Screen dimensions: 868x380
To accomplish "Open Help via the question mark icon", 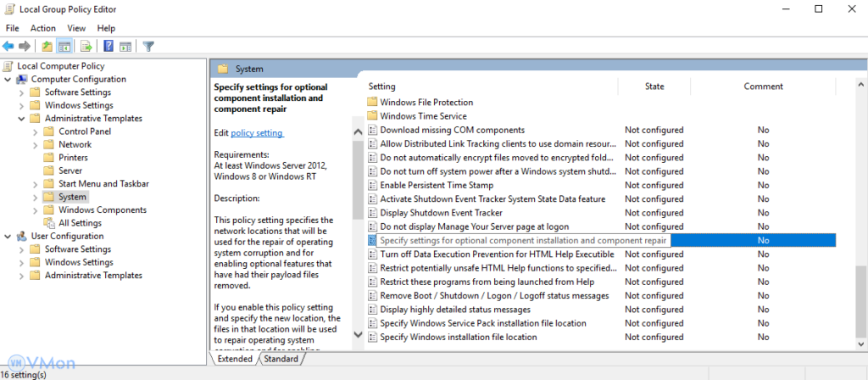I will 108,46.
